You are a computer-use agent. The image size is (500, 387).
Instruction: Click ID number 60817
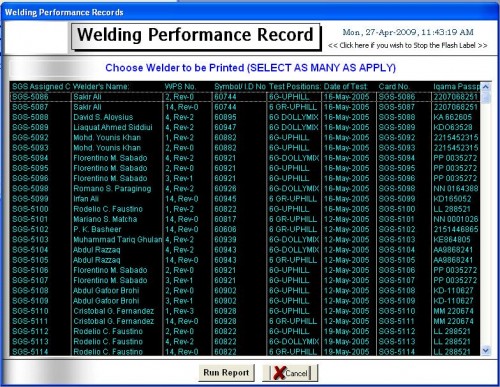[x=225, y=219]
